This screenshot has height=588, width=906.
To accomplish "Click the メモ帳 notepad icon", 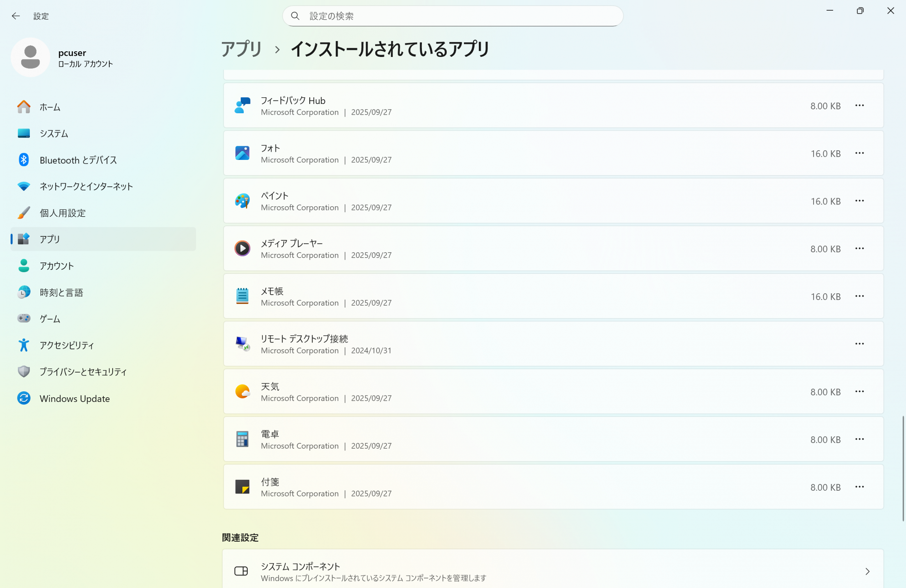I will click(x=242, y=296).
